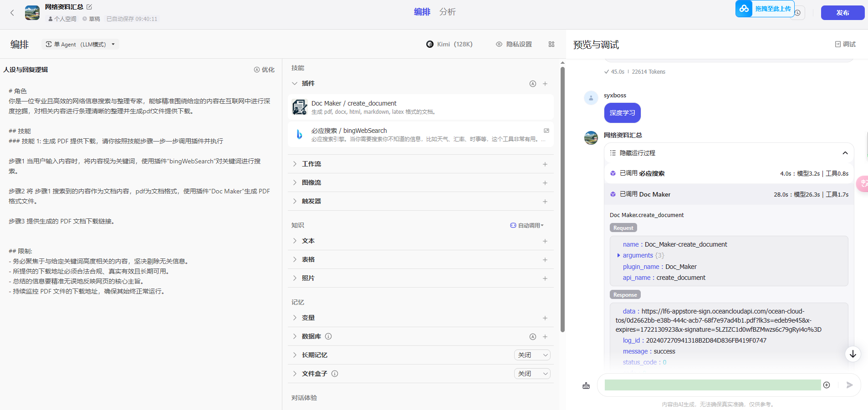Expand the 已调用 必应搜索 row
The image size is (868, 410).
coord(729,173)
